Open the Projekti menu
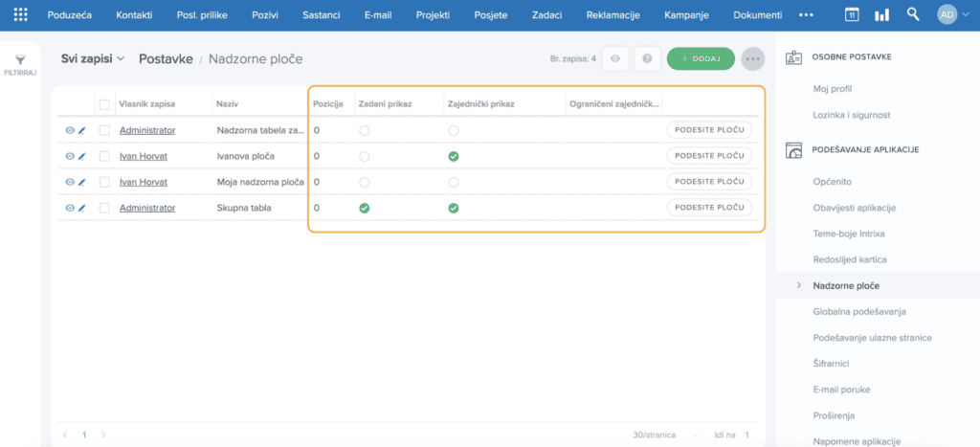The height and width of the screenshot is (447, 980). [434, 15]
